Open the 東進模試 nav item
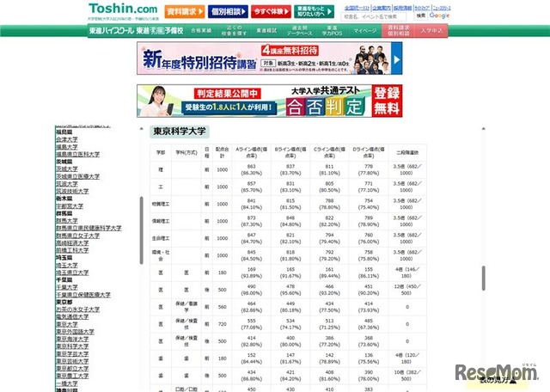 (x=266, y=31)
